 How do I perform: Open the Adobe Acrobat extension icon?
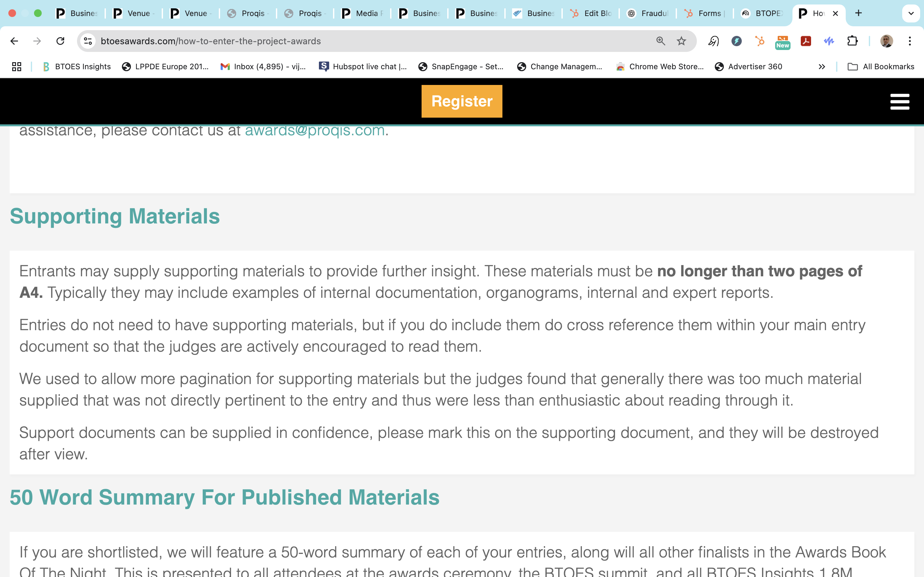pos(806,41)
